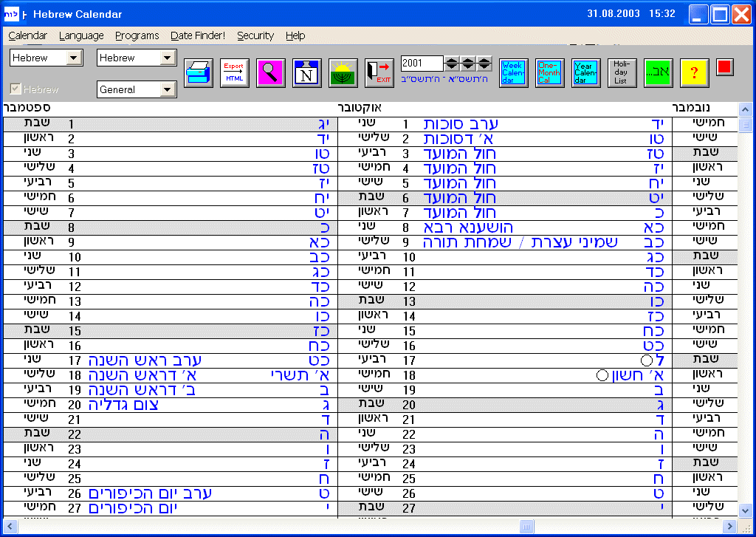Viewport: 756px width, 537px height.
Task: Open the Year Calendar view
Action: point(585,73)
